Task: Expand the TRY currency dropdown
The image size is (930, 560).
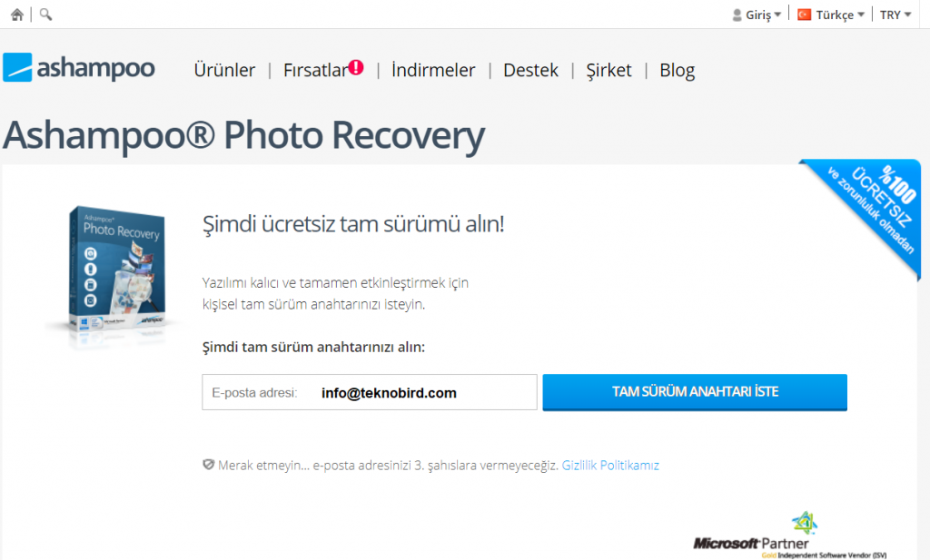Action: coord(895,15)
